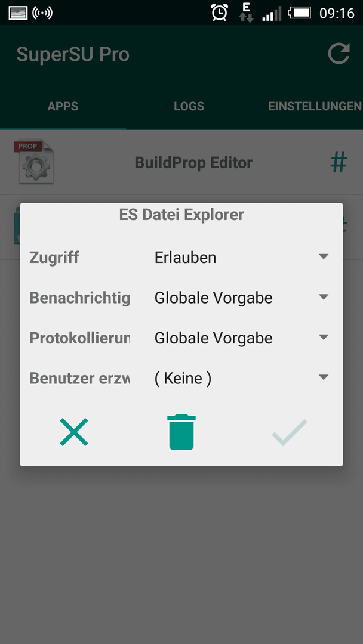Tap the BuildProp Editor app icon
Viewport: 363px width, 644px height.
34,162
